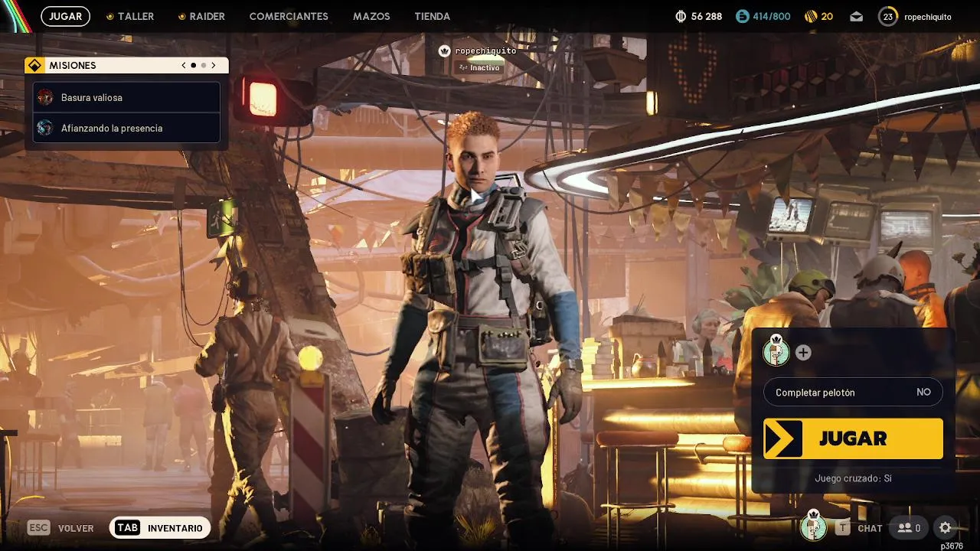Click the Afianzando la presencia mission icon
The image size is (980, 551).
(45, 128)
